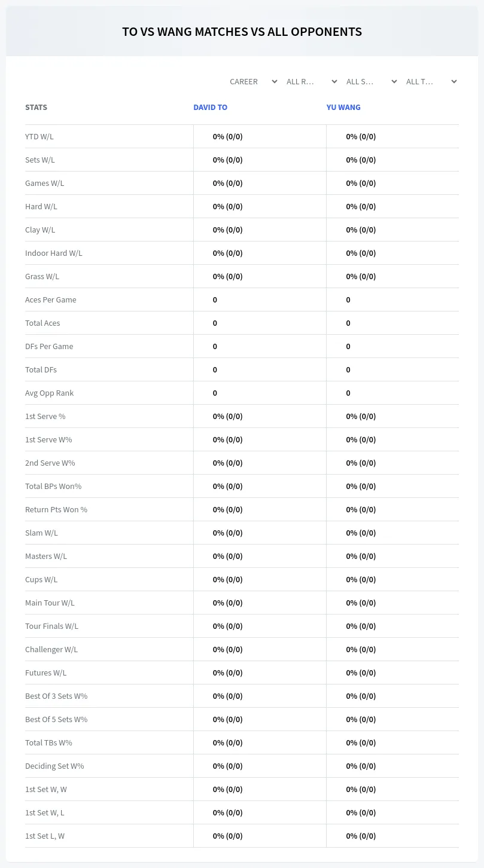
Task: Open the CAREER period dropdown
Action: point(253,81)
